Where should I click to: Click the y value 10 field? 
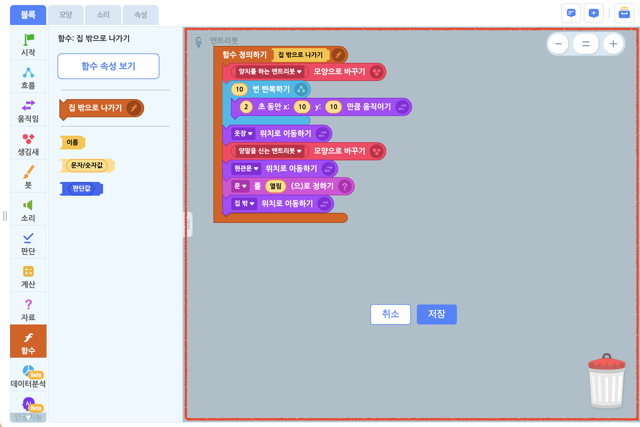333,107
